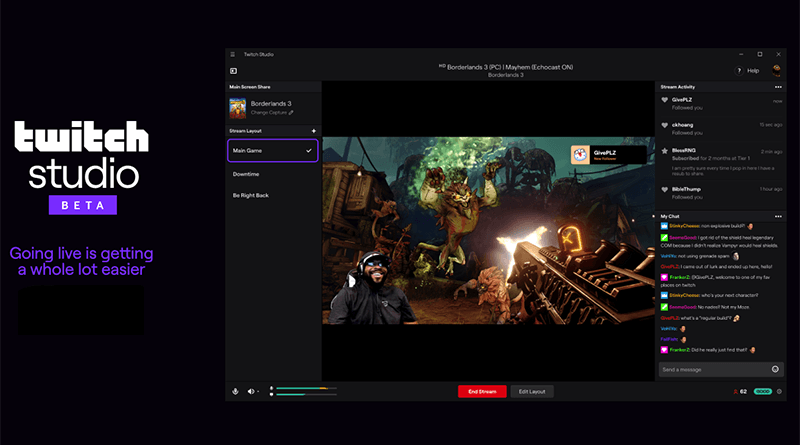Open Stream Activity options menu

(778, 87)
